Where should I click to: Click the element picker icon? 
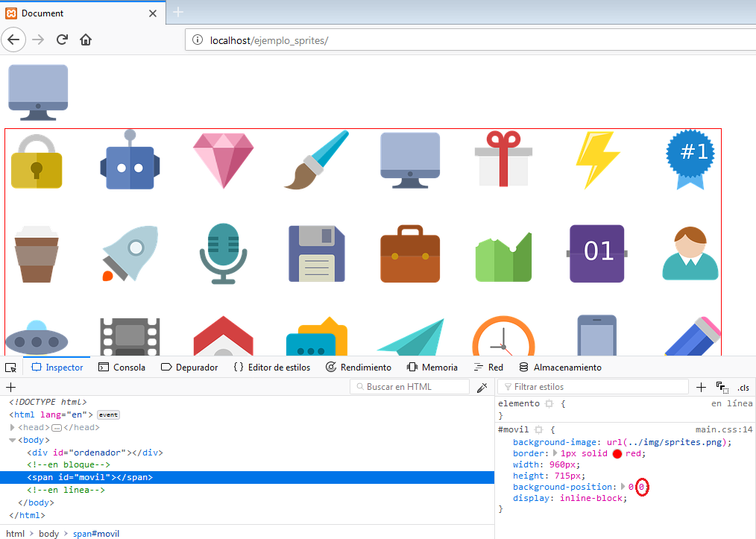point(10,368)
